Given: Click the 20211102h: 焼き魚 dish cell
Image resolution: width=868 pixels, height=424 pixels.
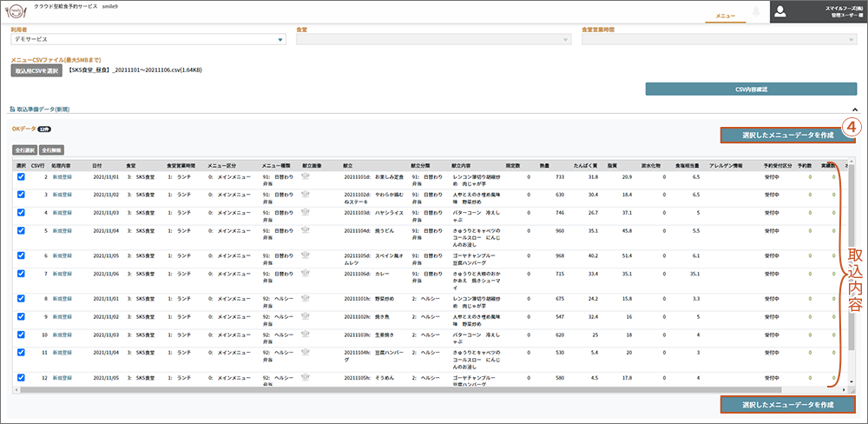Looking at the screenshot, I should tap(365, 316).
